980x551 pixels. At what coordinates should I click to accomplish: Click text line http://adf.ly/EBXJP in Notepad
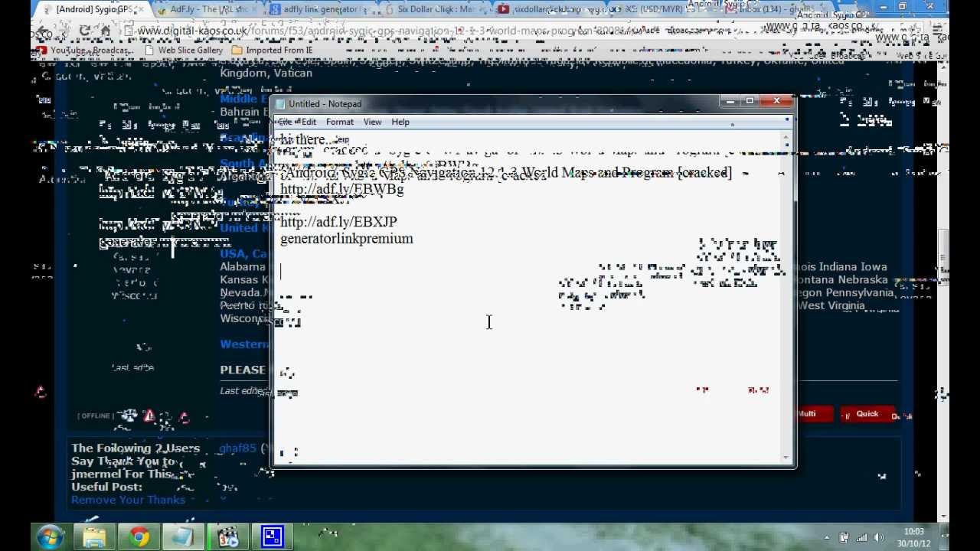click(x=338, y=222)
